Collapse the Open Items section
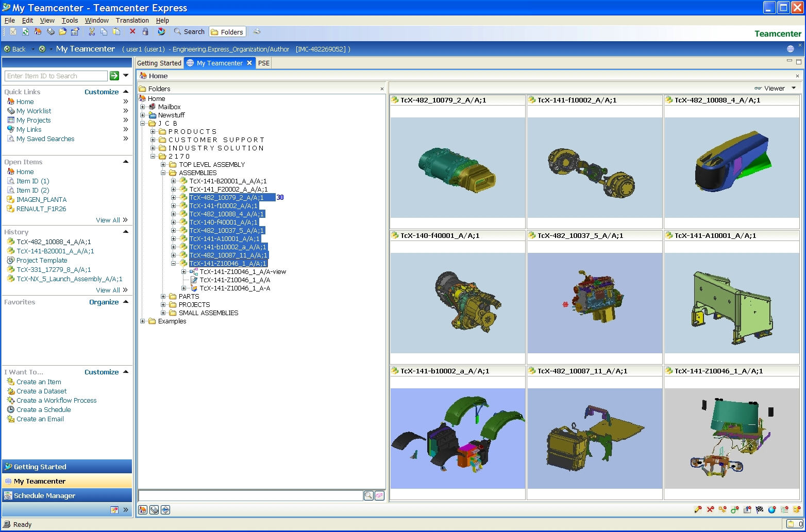The image size is (806, 532). (x=126, y=162)
